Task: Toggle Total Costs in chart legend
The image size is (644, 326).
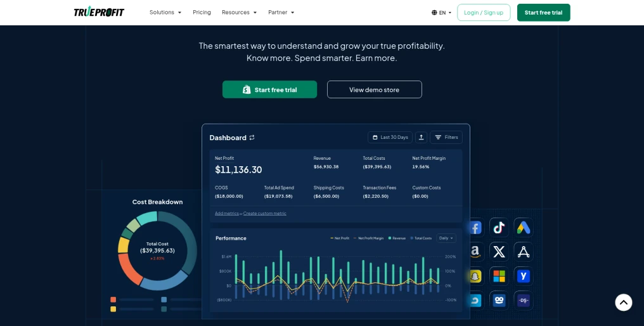Action: [x=421, y=238]
